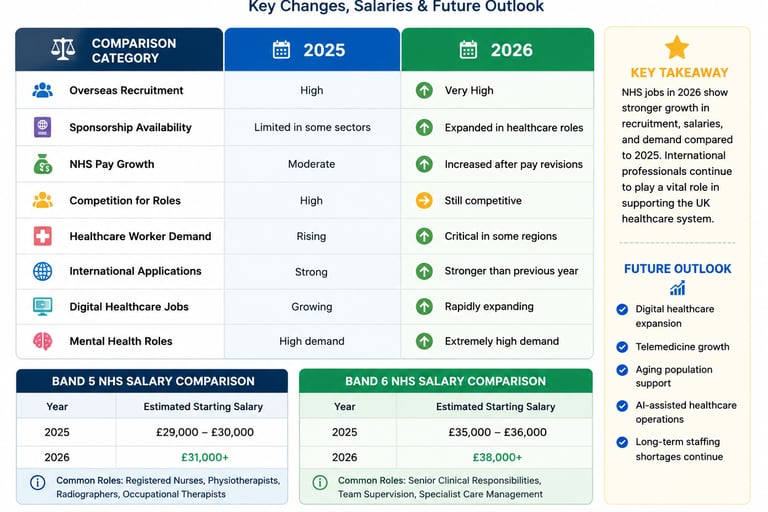Click the 'Limited in some sectors' cell
This screenshot has width=768, height=512.
[x=312, y=127]
